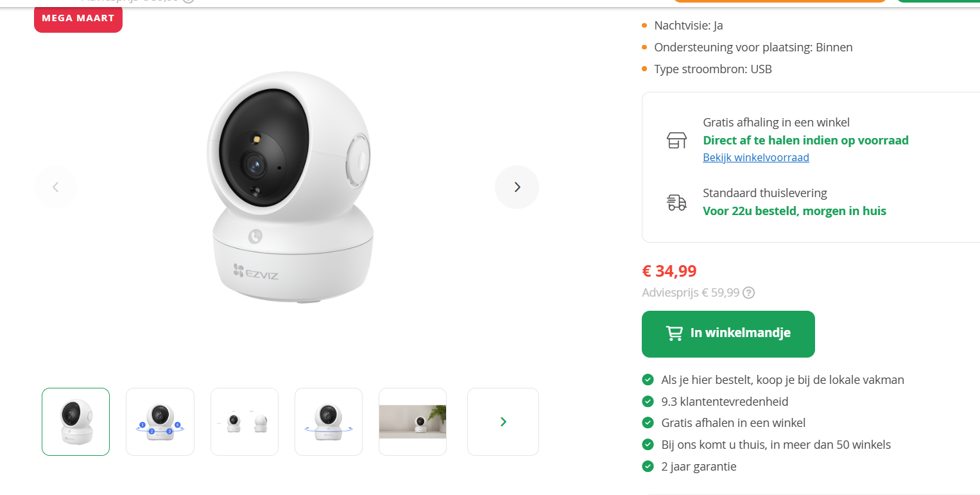This screenshot has height=495, width=980.
Task: Click the delivery truck icon
Action: point(676,202)
